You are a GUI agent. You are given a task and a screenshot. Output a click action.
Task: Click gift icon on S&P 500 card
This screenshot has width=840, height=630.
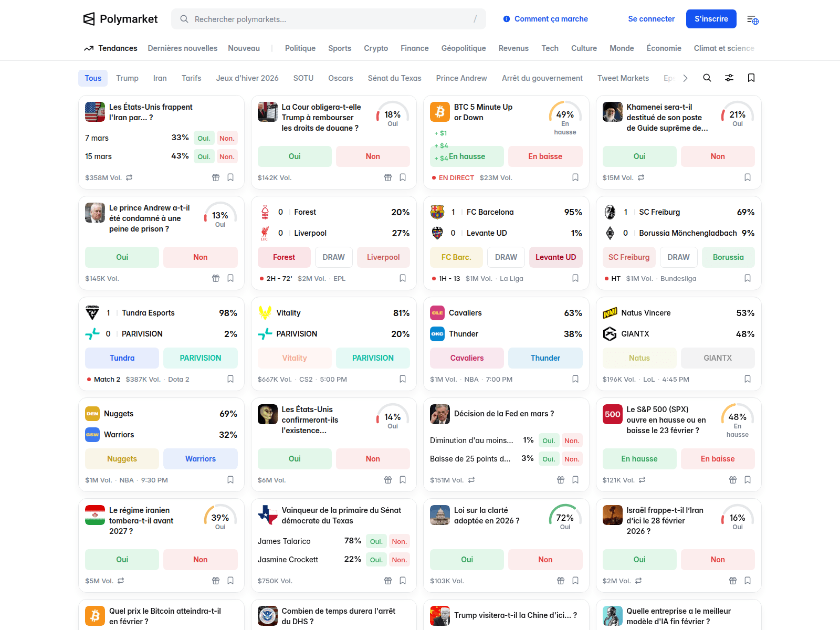[x=733, y=480]
